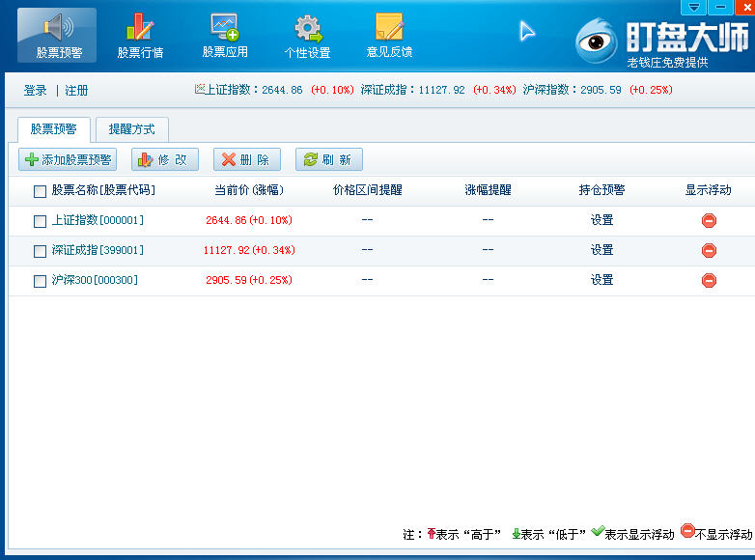755x560 pixels.
Task: Click the small chart icon before 上证指数
Action: click(199, 89)
